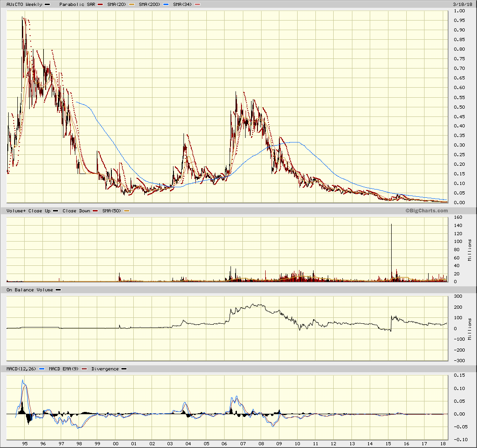Click the -300 On Balance Volume axis label
The width and height of the screenshot is (477, 448).
click(459, 361)
